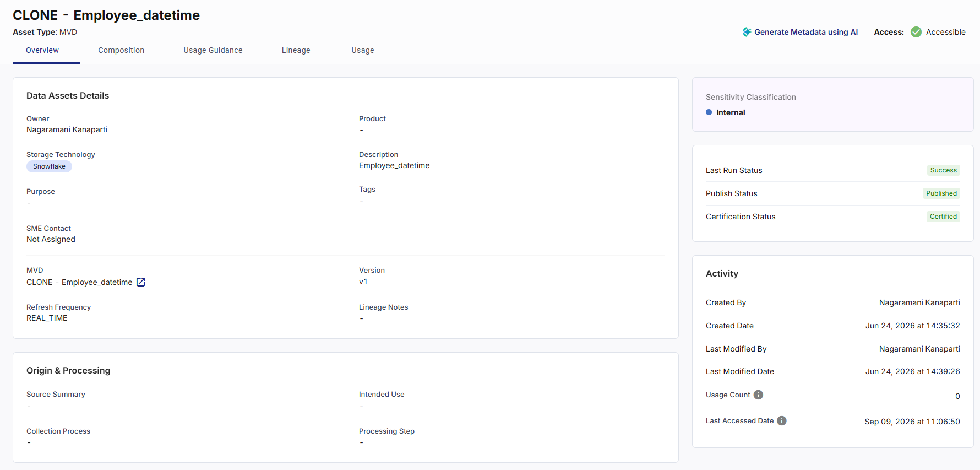Click the Data Assets Details heading
This screenshot has height=470, width=980.
[68, 95]
